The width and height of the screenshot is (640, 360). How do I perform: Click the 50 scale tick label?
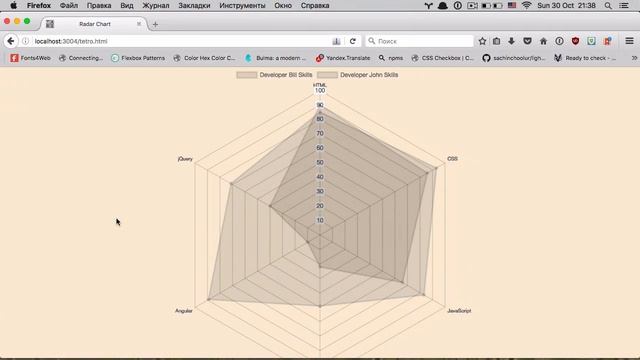pos(320,162)
